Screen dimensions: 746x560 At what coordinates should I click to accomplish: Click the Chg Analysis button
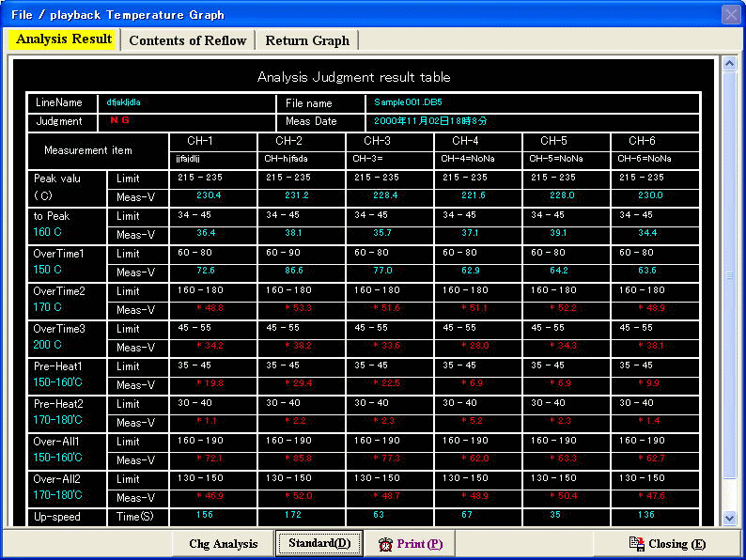click(x=223, y=544)
